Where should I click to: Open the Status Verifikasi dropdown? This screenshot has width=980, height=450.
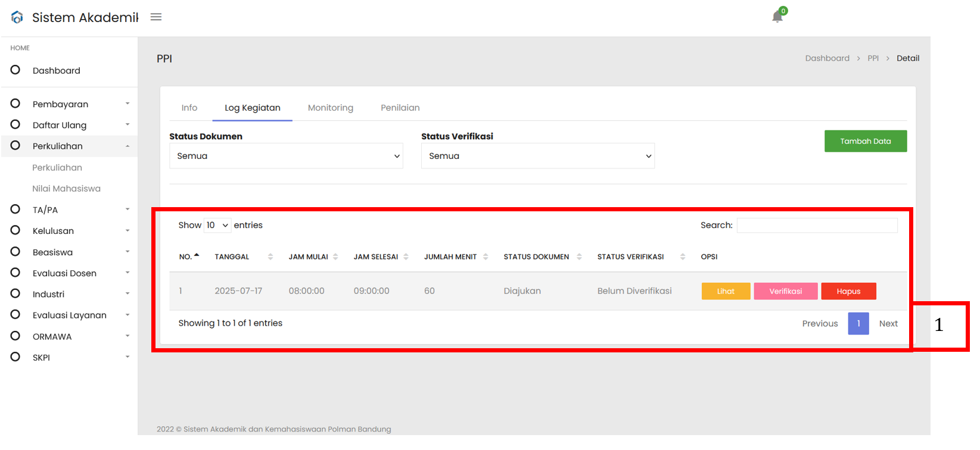point(538,156)
